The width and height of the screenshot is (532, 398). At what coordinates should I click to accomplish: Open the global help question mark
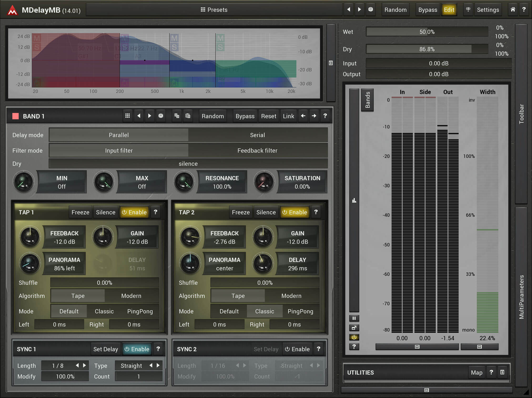pos(524,9)
